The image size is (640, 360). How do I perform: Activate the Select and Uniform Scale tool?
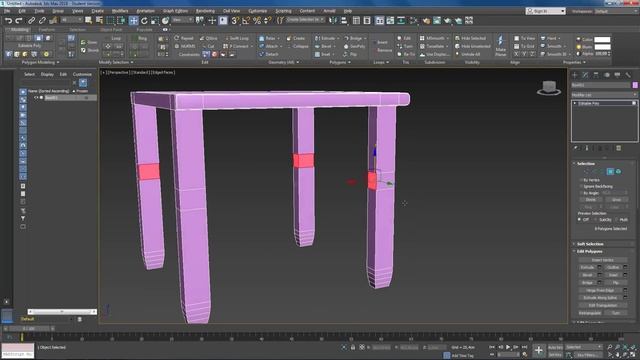tap(155, 20)
